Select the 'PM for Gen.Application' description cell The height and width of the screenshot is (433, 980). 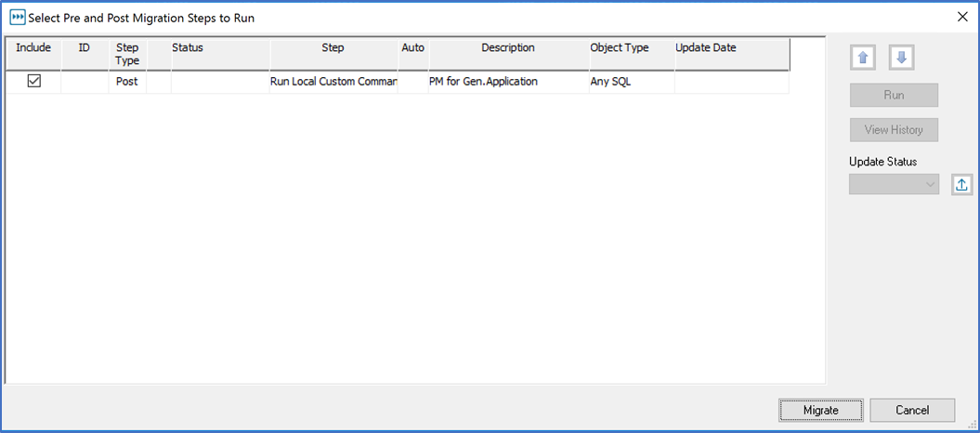(509, 81)
